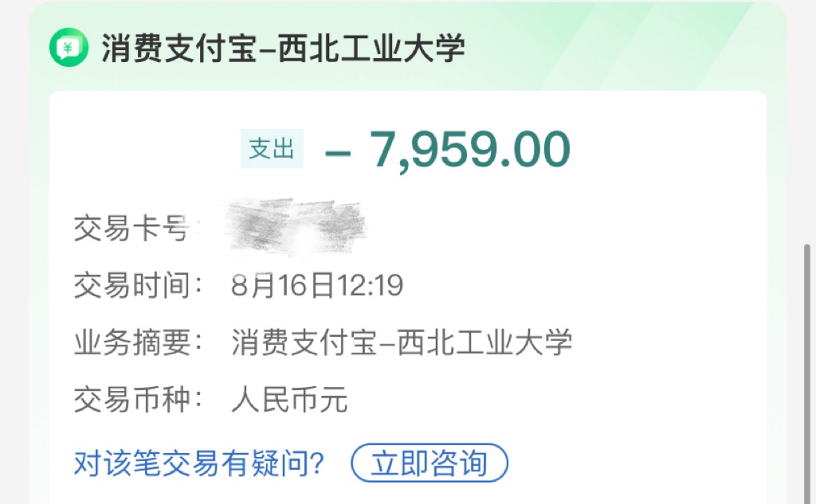The width and height of the screenshot is (816, 504).
Task: Select the 支出 expense tag
Action: point(272,149)
